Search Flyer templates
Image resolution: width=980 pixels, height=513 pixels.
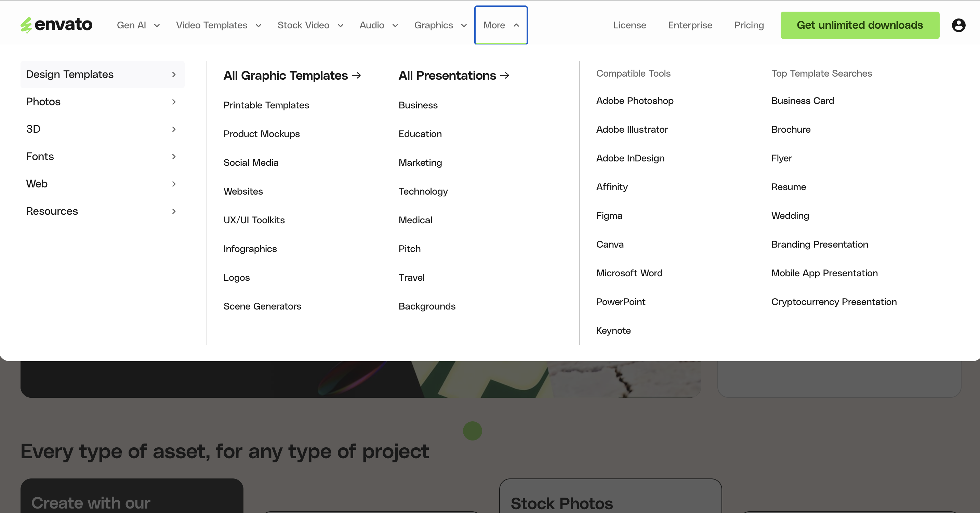pyautogui.click(x=781, y=158)
